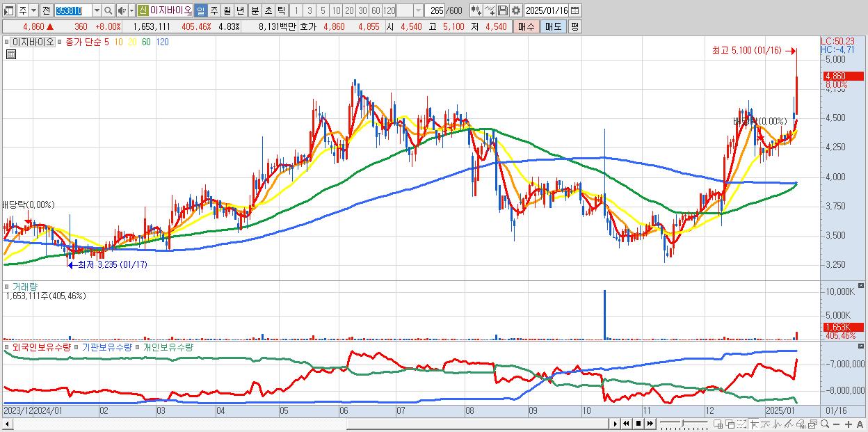Click the panel layout icon at top-left
Viewport: 868px width, 432px height.
click(9, 10)
